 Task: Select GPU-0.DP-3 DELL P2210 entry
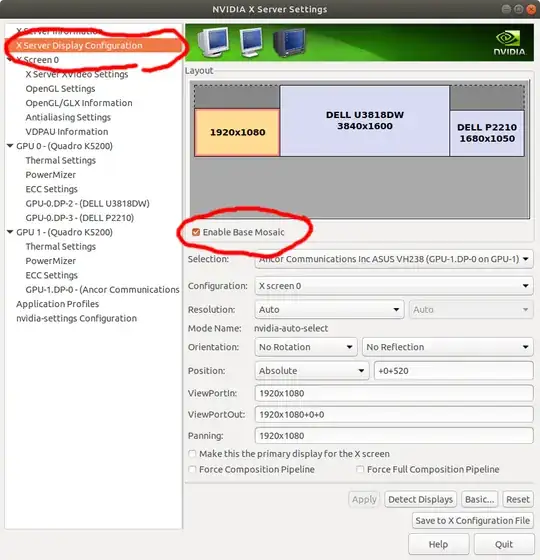coord(80,218)
